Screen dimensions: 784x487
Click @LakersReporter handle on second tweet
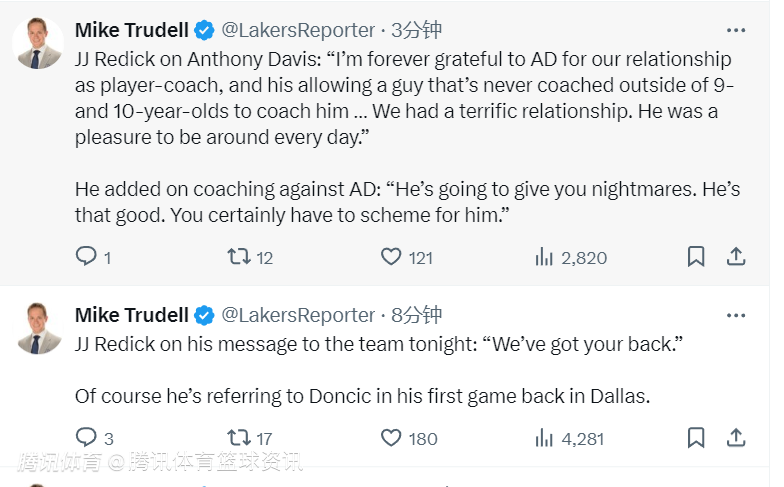[298, 315]
